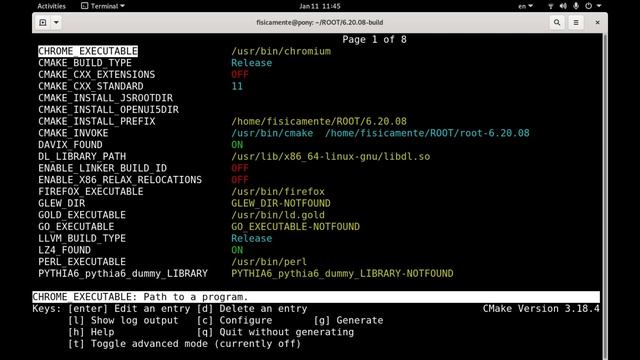Image resolution: width=640 pixels, height=360 pixels.
Task: Click the CMAKE_BUILD_TYPE Release value
Action: pos(251,63)
